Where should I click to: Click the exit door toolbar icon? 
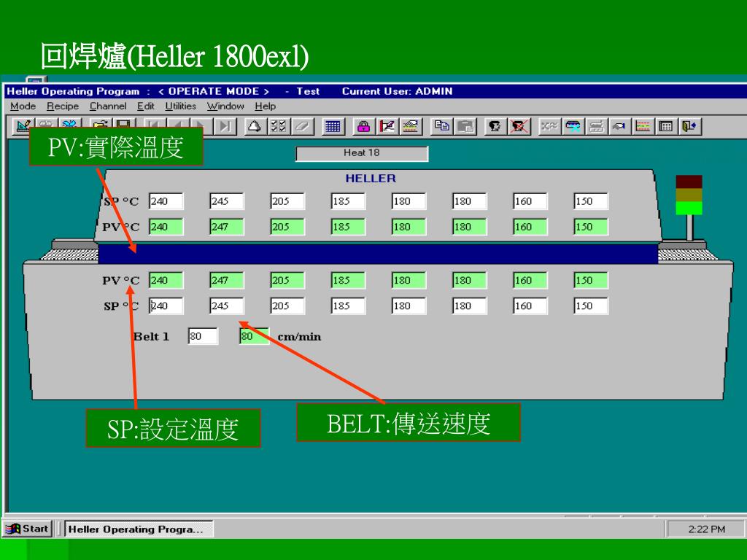(689, 126)
